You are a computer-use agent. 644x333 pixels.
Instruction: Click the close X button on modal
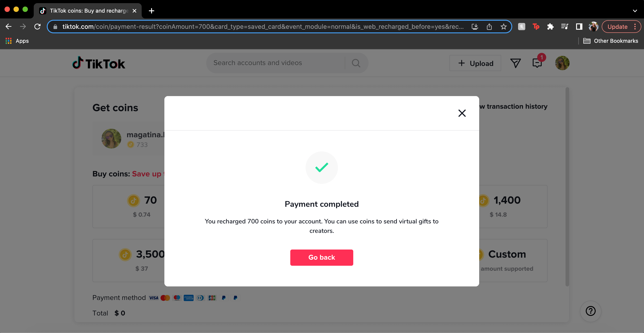462,113
